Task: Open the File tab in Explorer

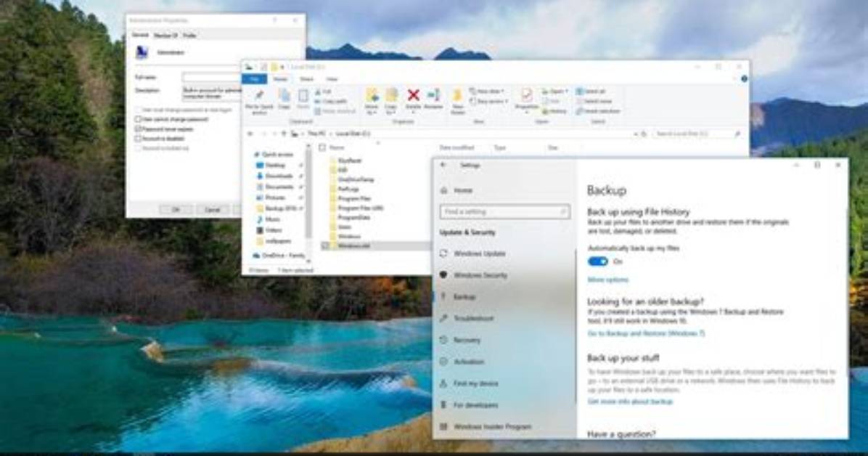Action: [254, 79]
